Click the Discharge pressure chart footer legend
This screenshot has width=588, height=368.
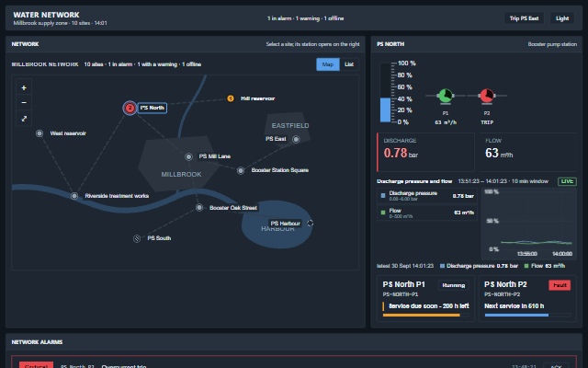pos(479,266)
